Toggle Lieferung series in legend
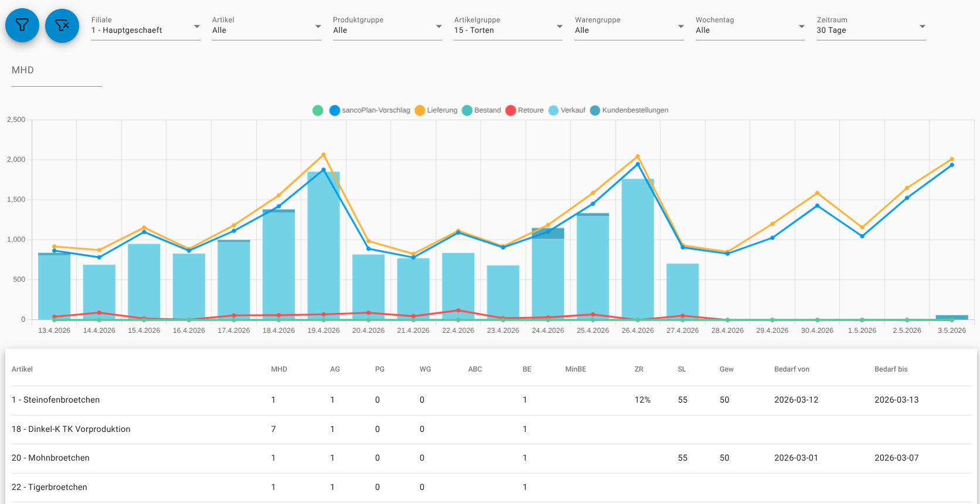 (x=436, y=110)
